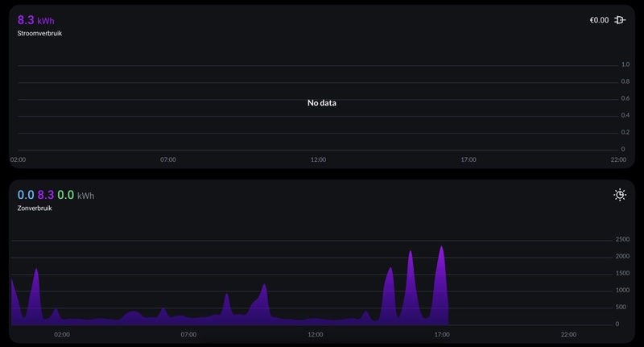The width and height of the screenshot is (644, 347).
Task: Click the 17:00 label in Zonverbruik chart
Action: (442, 335)
